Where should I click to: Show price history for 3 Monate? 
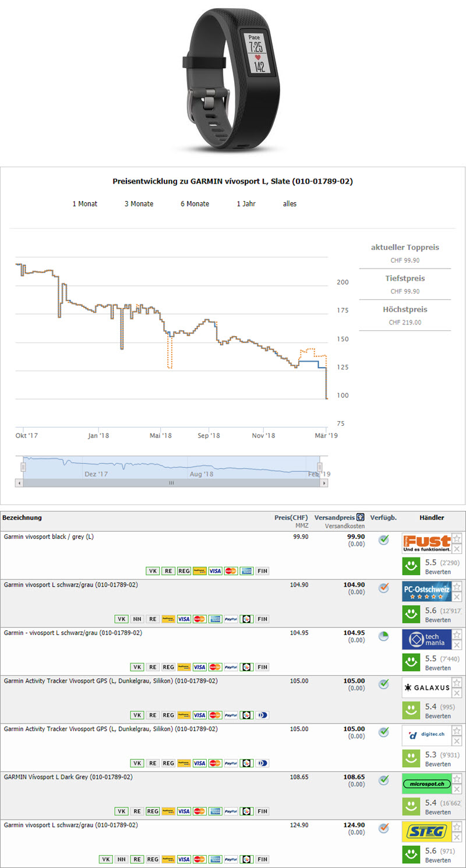[139, 204]
